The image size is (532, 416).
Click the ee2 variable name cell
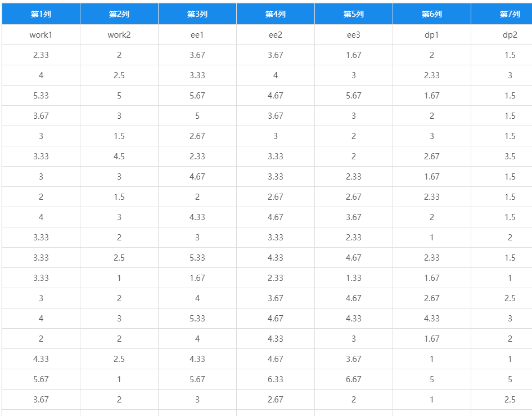click(x=276, y=35)
